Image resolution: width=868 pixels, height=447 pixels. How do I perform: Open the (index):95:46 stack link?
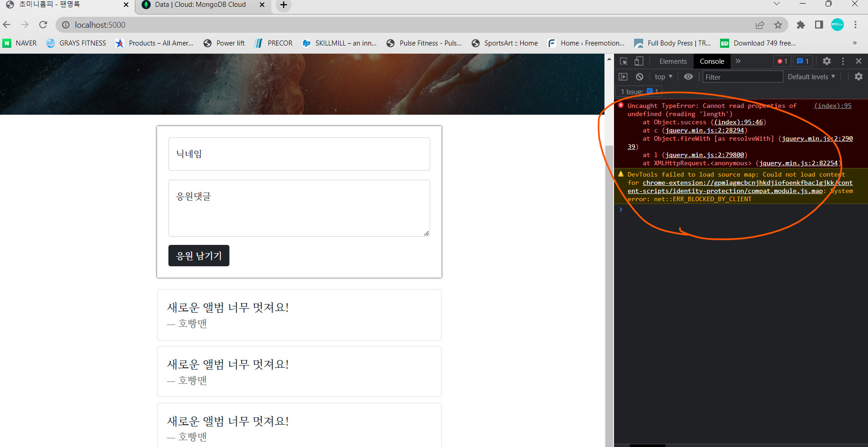point(738,122)
